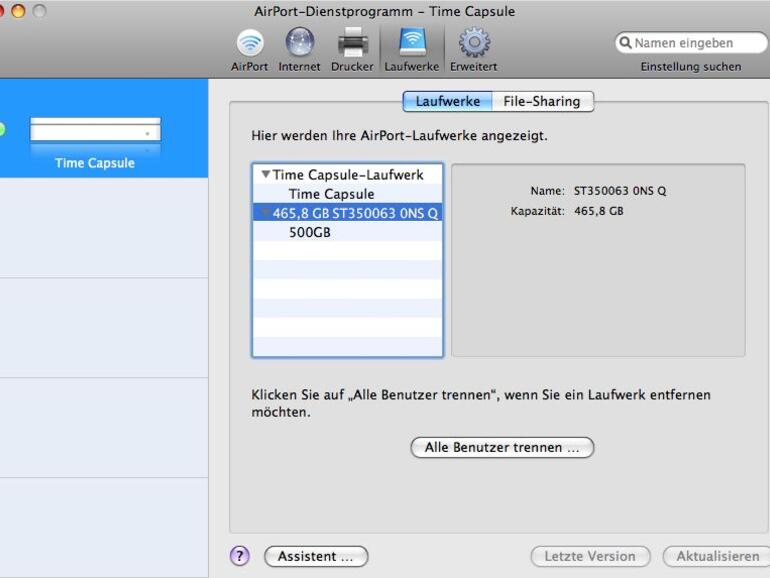The image size is (770, 578).
Task: Select the Time Capsule entry in drive list
Action: [x=331, y=194]
